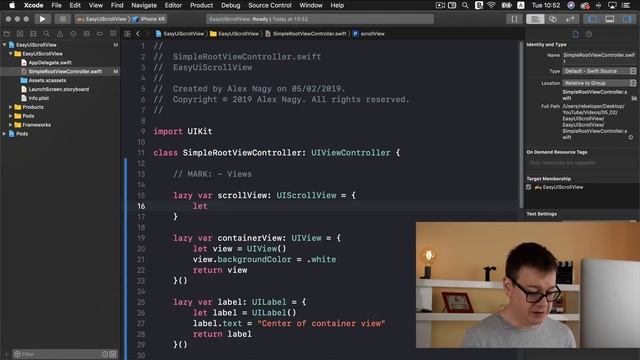Open the Debug navigator
This screenshot has width=640, height=360.
[87, 34]
